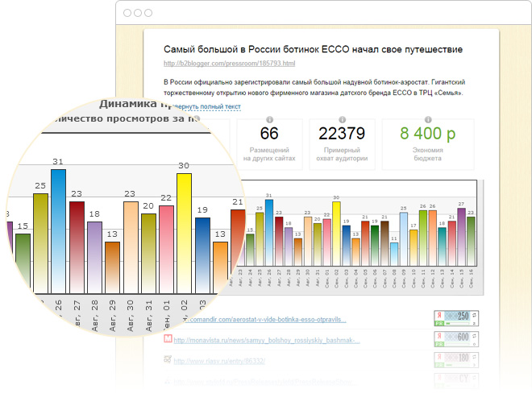This screenshot has width=532, height=410.
Task: Click red M favicon beside monavista.ru link
Action: pos(168,339)
